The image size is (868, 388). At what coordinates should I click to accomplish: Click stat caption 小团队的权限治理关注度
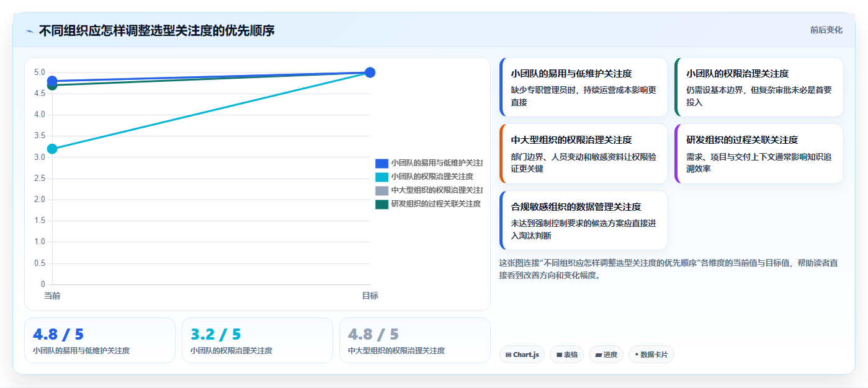point(231,351)
